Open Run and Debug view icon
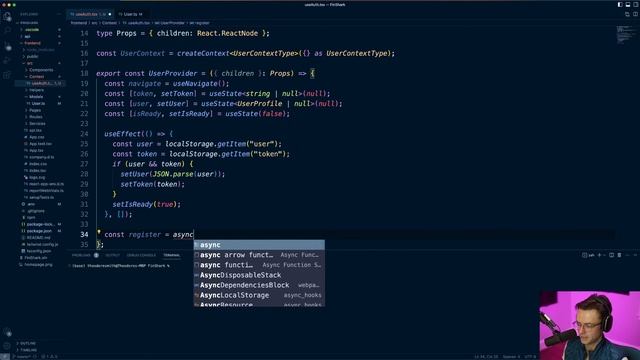The width and height of the screenshot is (640, 360). 7,60
